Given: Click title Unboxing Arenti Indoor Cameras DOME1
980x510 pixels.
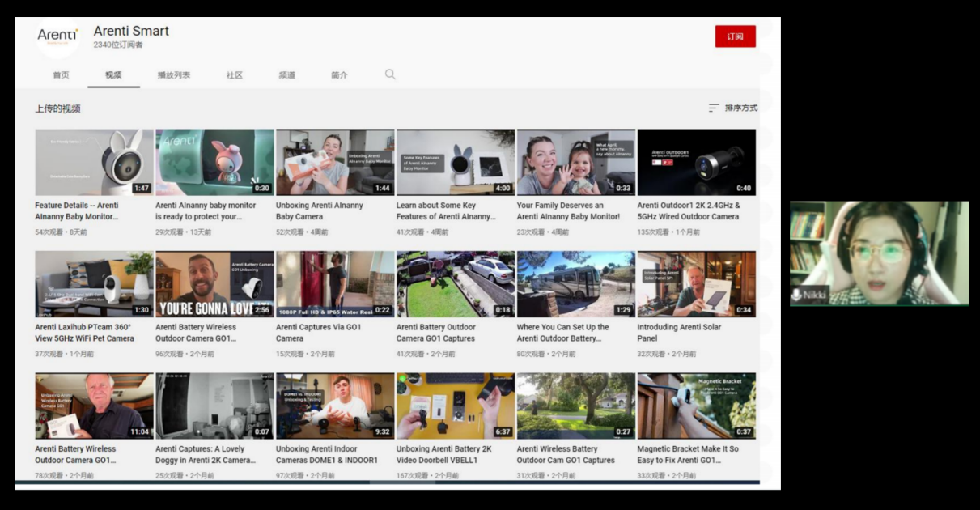Looking at the screenshot, I should click(x=327, y=454).
